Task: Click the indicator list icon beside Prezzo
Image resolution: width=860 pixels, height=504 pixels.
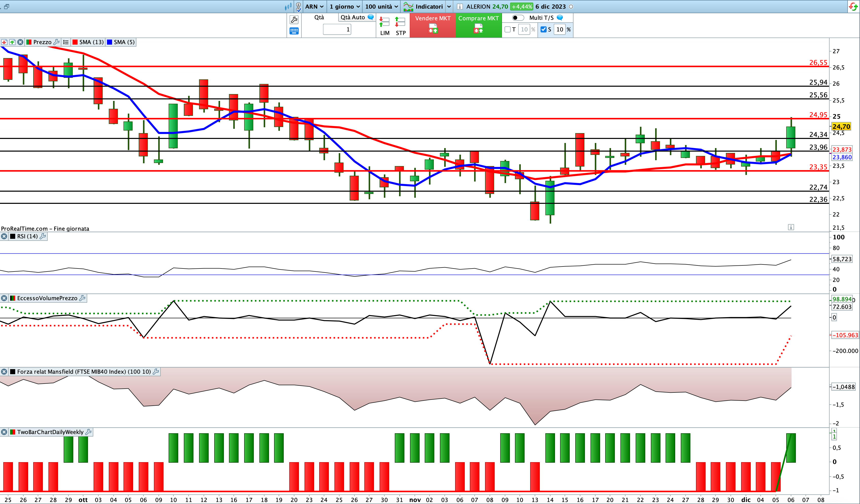Action: pyautogui.click(x=66, y=42)
